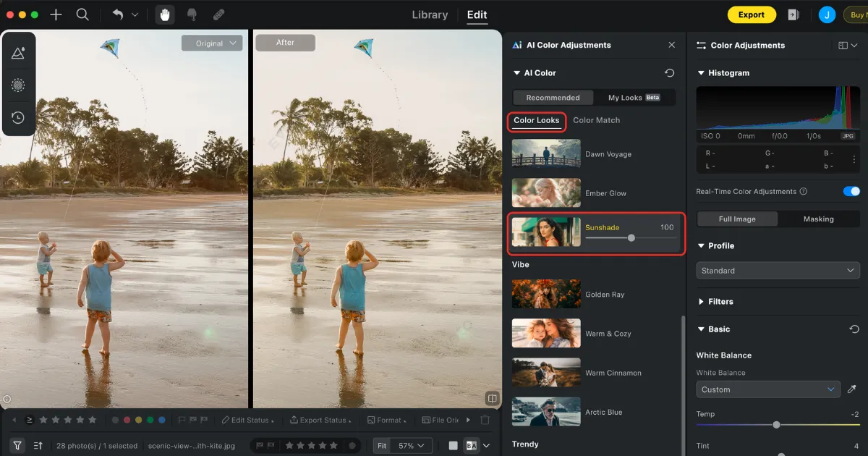868x456 pixels.
Task: Close the AI Color Adjustments panel
Action: [672, 45]
